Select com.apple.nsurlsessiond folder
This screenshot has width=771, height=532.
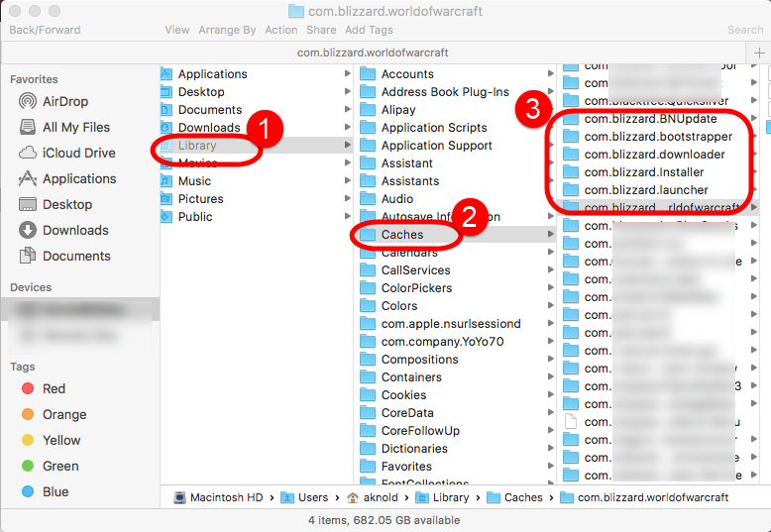(456, 324)
